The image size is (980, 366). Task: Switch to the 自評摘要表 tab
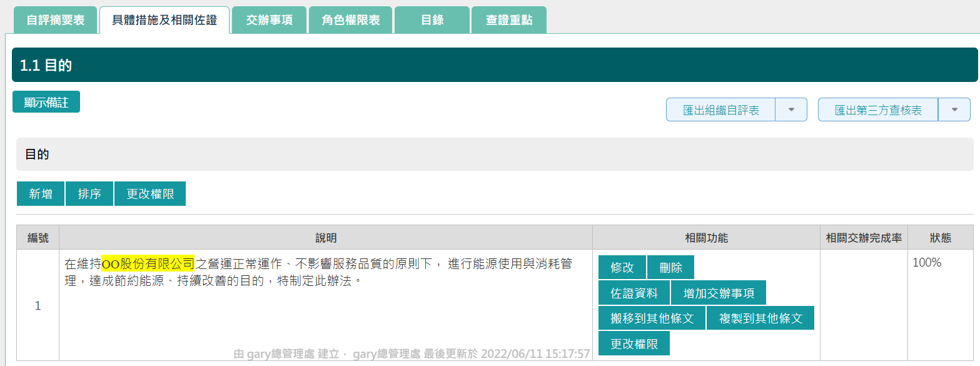56,20
